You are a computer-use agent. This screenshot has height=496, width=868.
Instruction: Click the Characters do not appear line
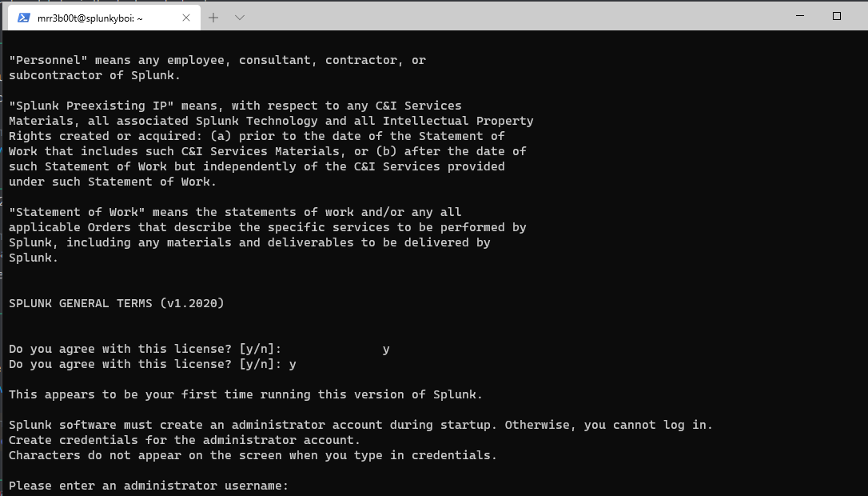click(x=253, y=455)
